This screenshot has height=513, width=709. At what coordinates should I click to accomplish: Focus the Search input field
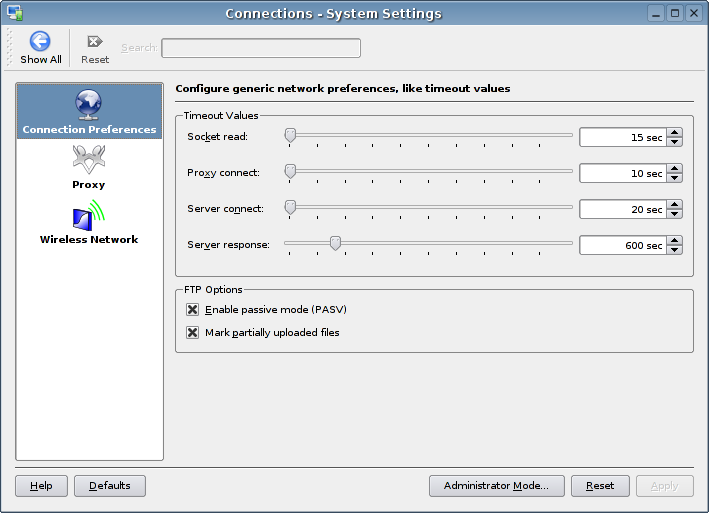click(260, 48)
